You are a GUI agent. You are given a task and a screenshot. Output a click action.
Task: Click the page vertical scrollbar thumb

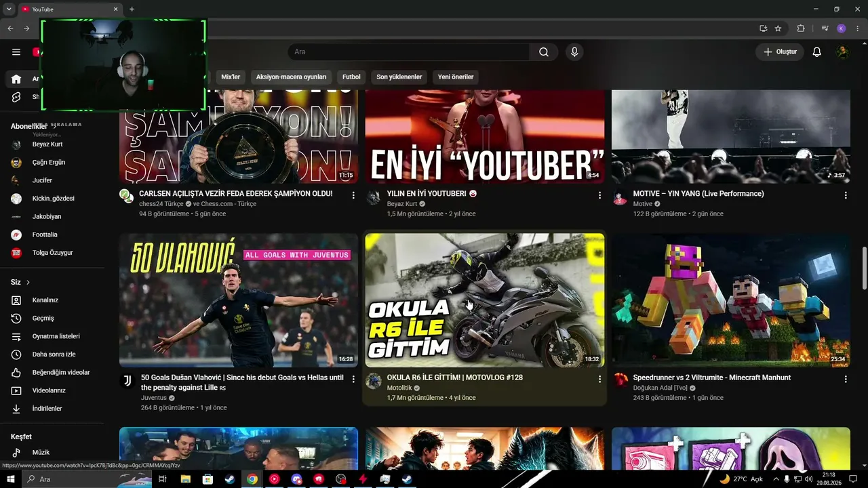tap(864, 268)
